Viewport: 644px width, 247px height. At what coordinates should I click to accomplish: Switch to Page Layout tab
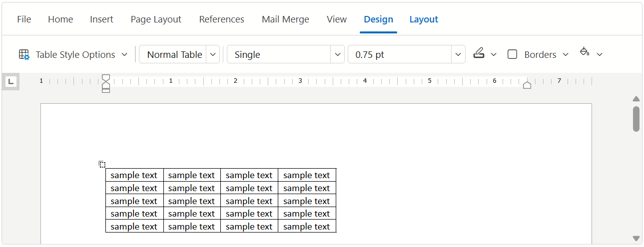[x=156, y=19]
